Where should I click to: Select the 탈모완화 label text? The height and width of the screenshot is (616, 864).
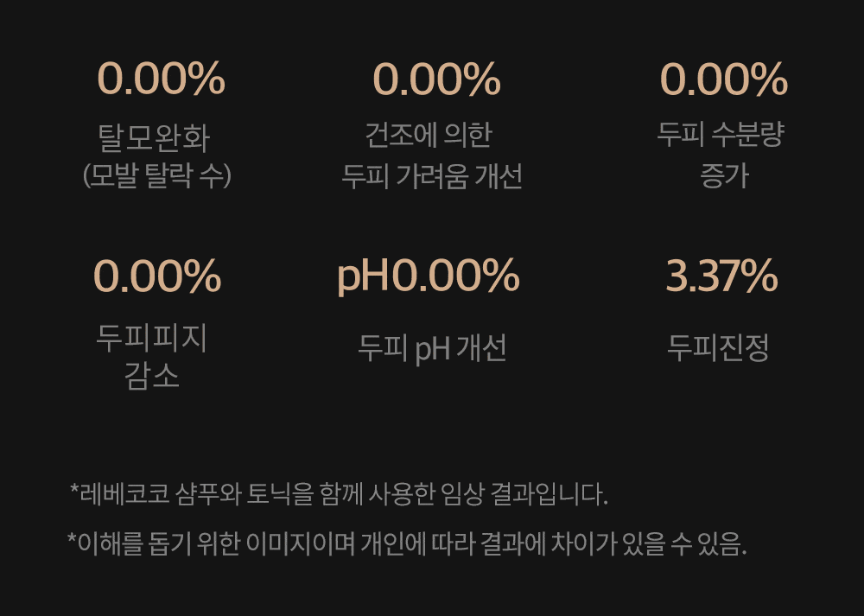pos(155,137)
